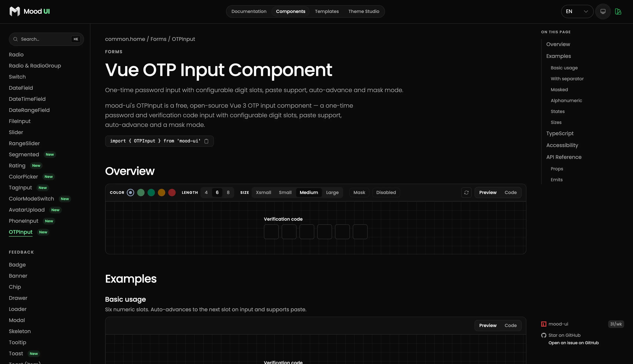The height and width of the screenshot is (364, 633).
Task: Jump to the Accessibility section
Action: (562, 145)
